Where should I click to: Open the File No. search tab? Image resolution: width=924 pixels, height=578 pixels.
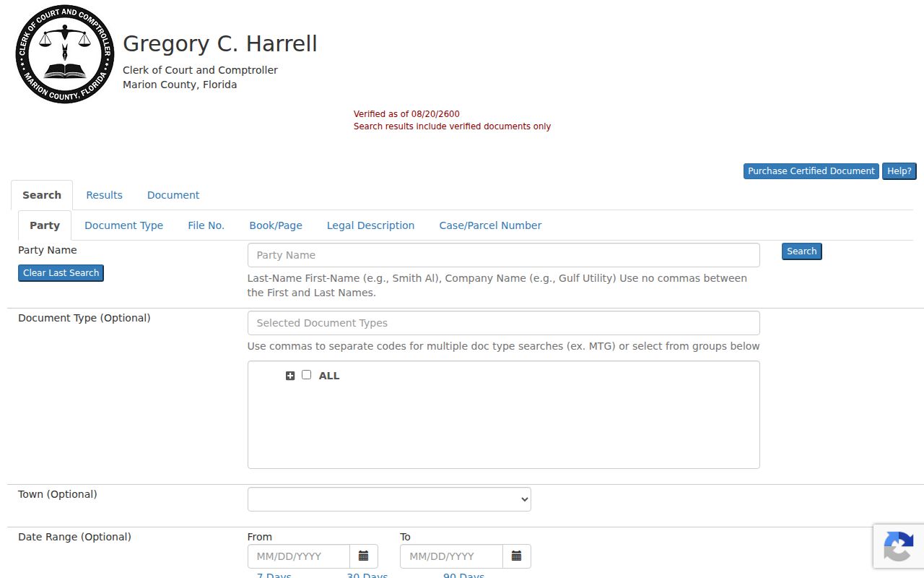click(206, 225)
